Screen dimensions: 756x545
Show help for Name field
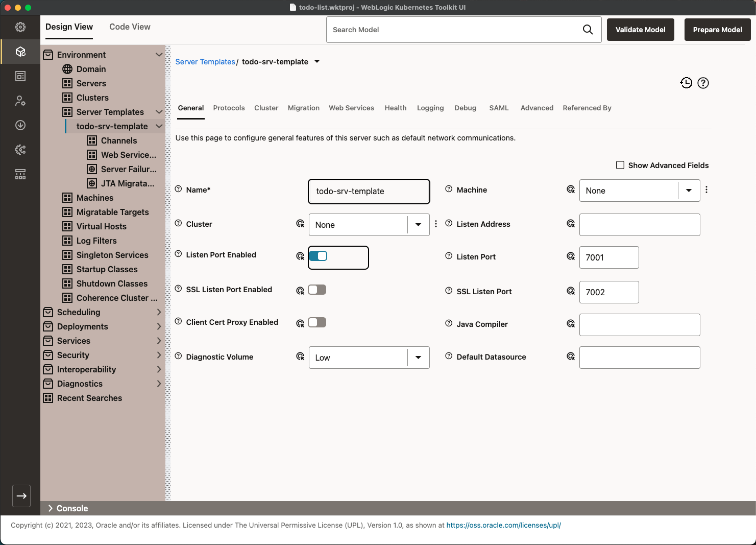point(178,189)
